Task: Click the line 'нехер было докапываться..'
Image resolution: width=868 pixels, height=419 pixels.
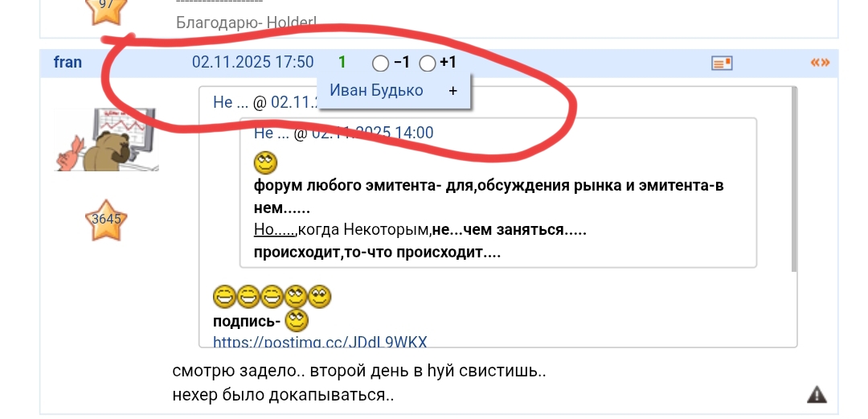Action: (283, 395)
